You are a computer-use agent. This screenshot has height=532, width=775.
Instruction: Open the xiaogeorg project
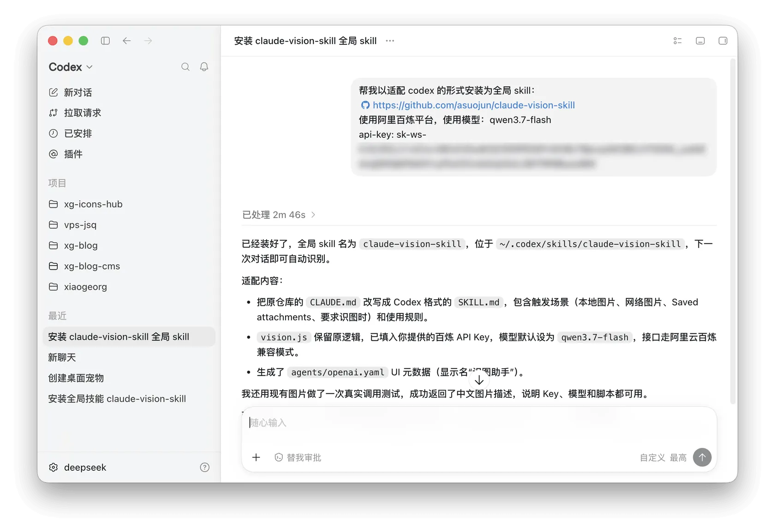[78, 287]
